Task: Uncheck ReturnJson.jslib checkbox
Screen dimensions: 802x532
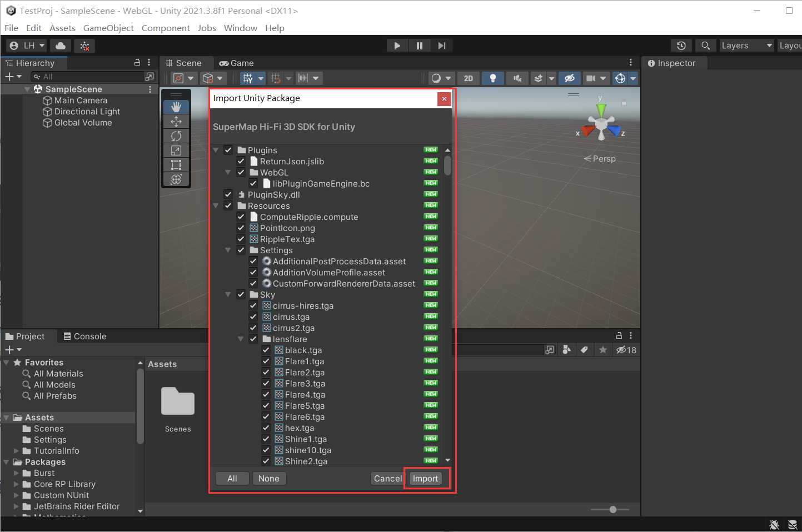Action: pyautogui.click(x=241, y=161)
